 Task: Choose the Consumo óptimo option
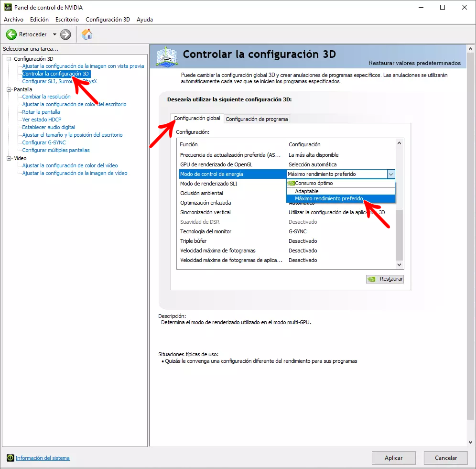(341, 183)
